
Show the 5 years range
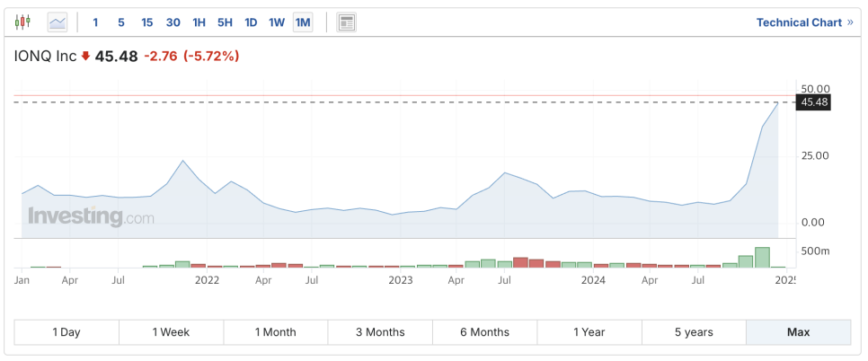(694, 332)
